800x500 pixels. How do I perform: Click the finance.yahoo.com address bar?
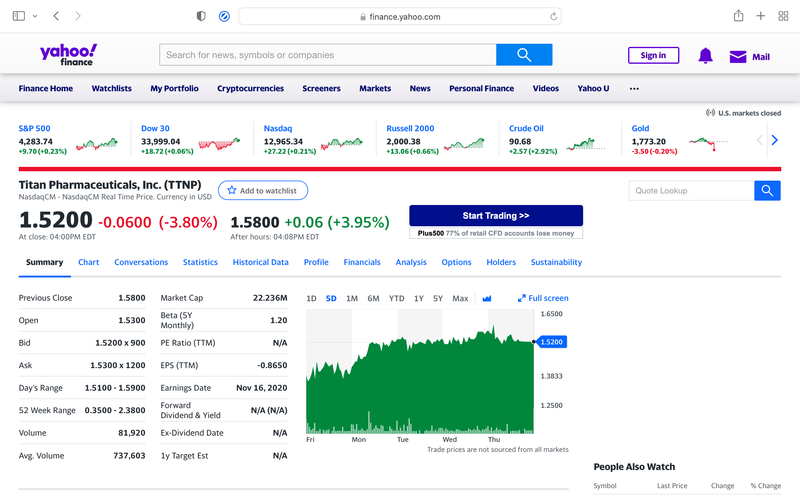point(400,16)
